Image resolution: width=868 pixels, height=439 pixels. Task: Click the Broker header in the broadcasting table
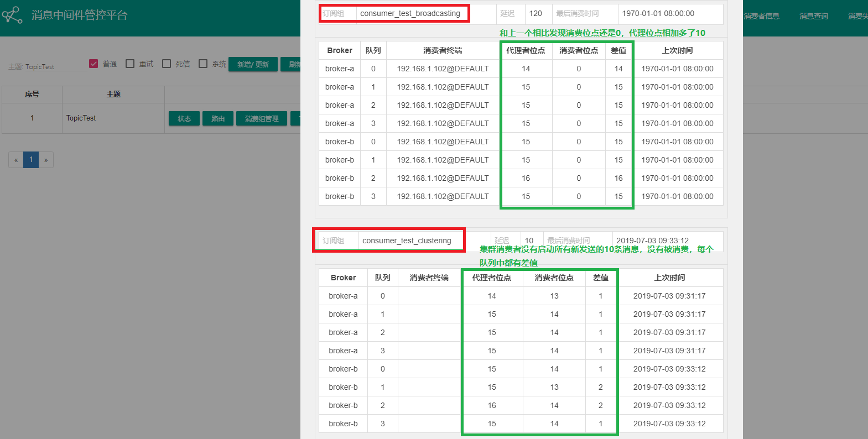[x=340, y=50]
